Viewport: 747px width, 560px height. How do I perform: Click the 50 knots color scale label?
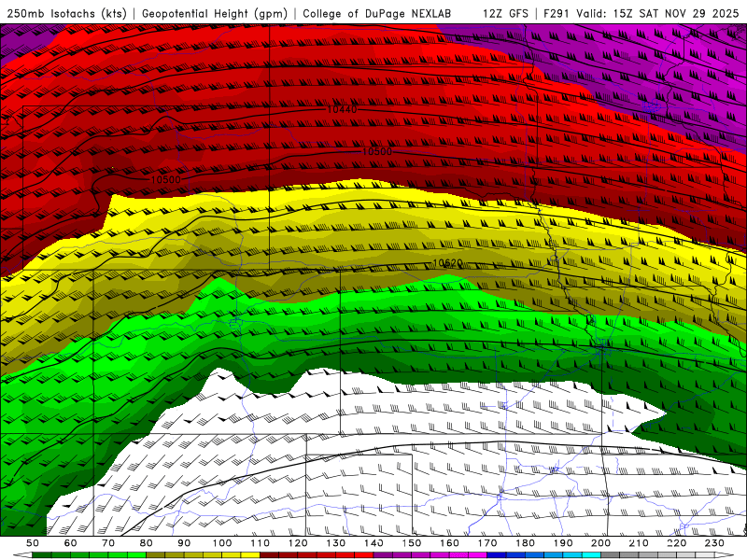(x=33, y=543)
